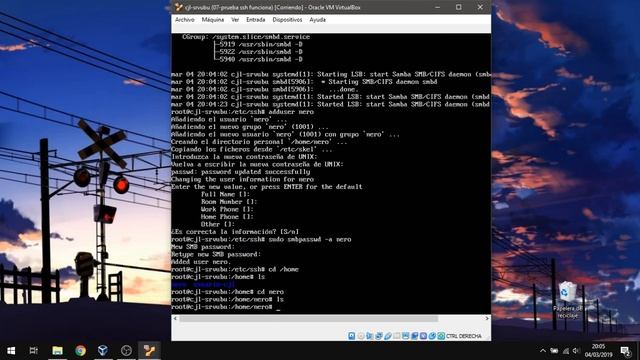Click the 'Full Name []:' prompt line

tap(225, 194)
